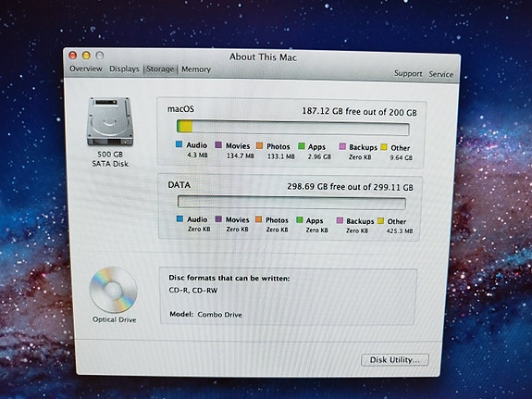Click the "500 GB SATA Disk" label
This screenshot has height=399, width=532.
pos(110,159)
